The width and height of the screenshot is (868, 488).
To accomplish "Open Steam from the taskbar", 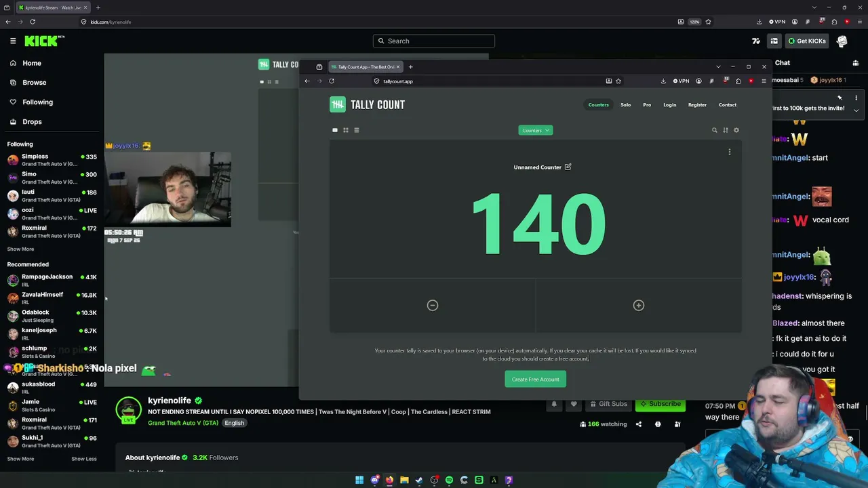I will [419, 480].
